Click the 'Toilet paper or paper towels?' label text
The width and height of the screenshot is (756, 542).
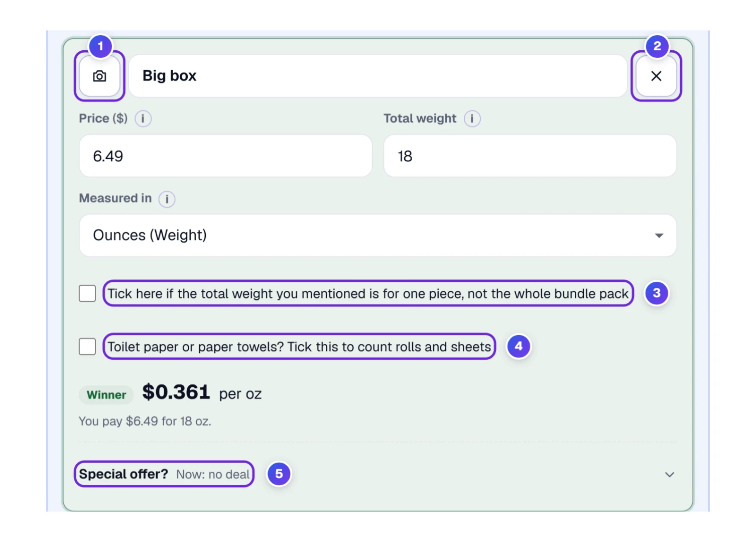pos(299,347)
